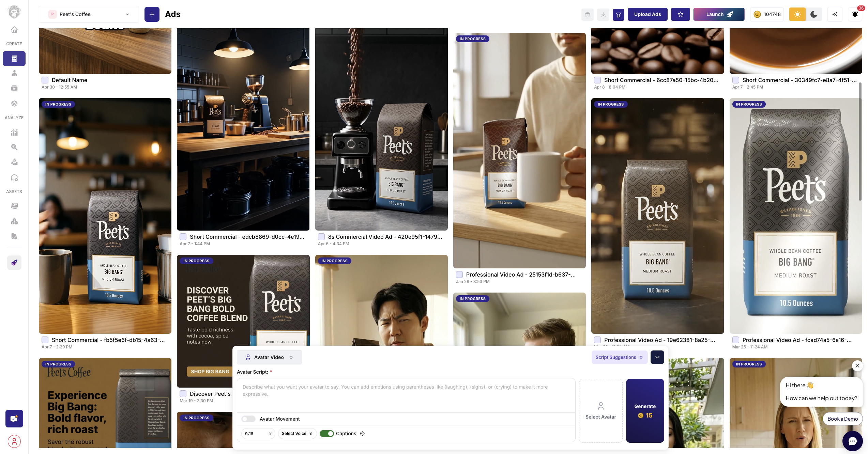This screenshot has width=868, height=454.
Task: Toggle the Avatar Movement switch
Action: pos(248,419)
